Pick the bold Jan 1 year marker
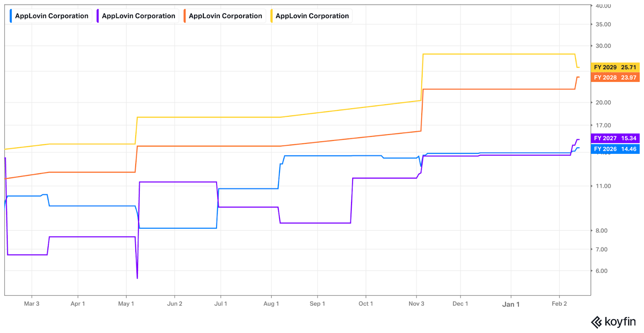The width and height of the screenshot is (644, 333). point(511,304)
